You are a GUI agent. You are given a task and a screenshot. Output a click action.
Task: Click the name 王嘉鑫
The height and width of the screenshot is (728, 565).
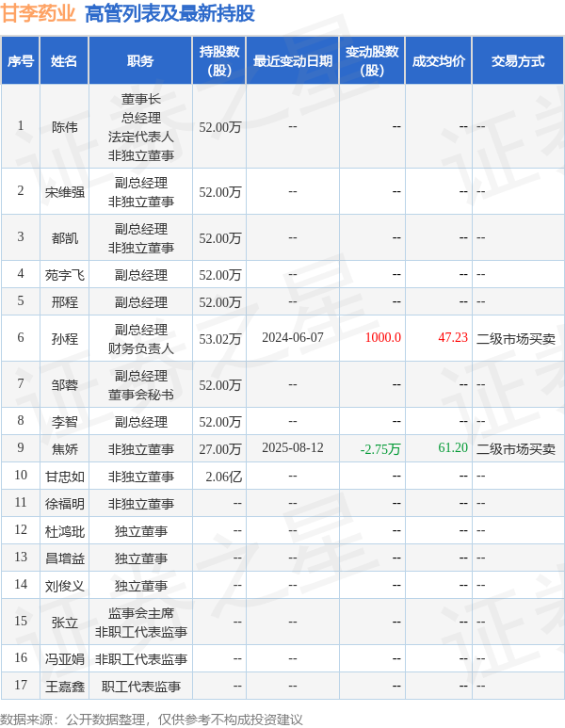click(65, 687)
